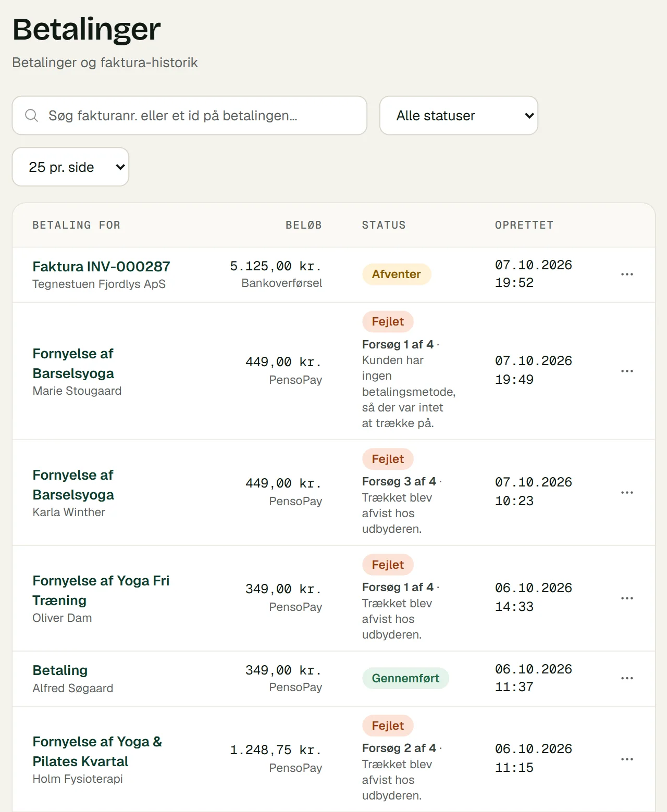The image size is (667, 812).
Task: Click the OPRETTET column header
Action: [x=524, y=225]
